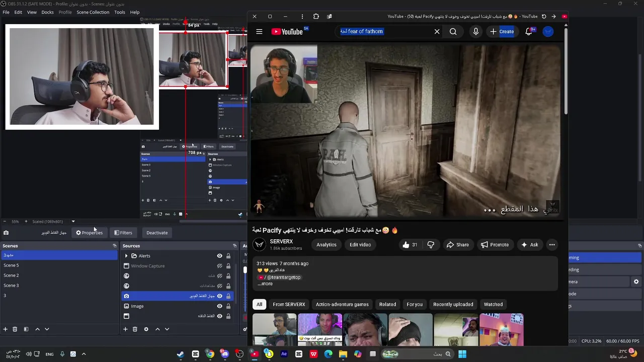Open the YouTube account avatar menu
Viewport: 644px width, 362px height.
tap(548, 32)
